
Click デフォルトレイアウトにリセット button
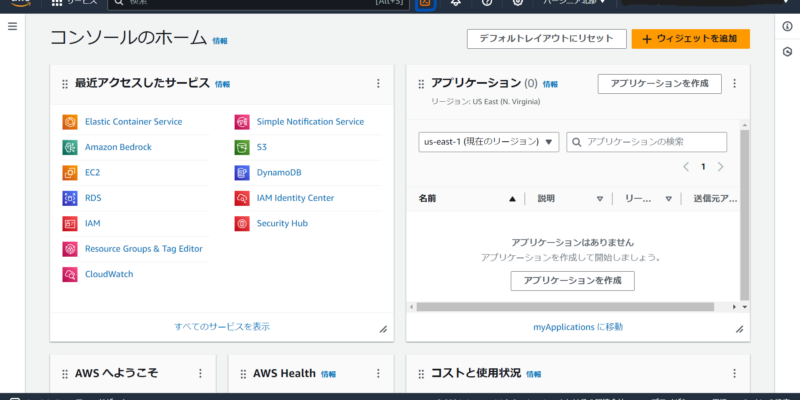547,39
